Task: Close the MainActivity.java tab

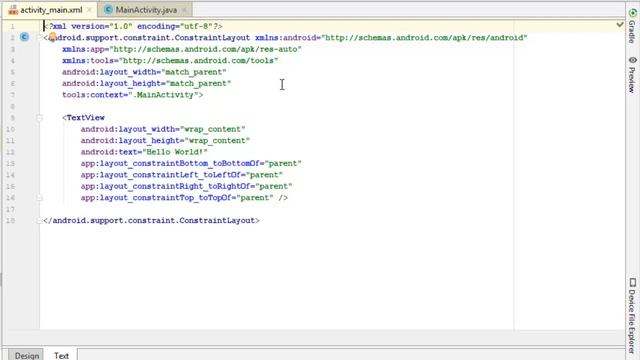Action: click(x=184, y=10)
